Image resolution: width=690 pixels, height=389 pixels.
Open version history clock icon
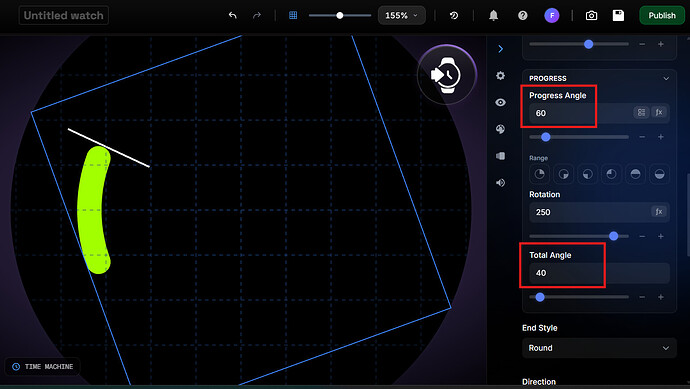[x=454, y=15]
